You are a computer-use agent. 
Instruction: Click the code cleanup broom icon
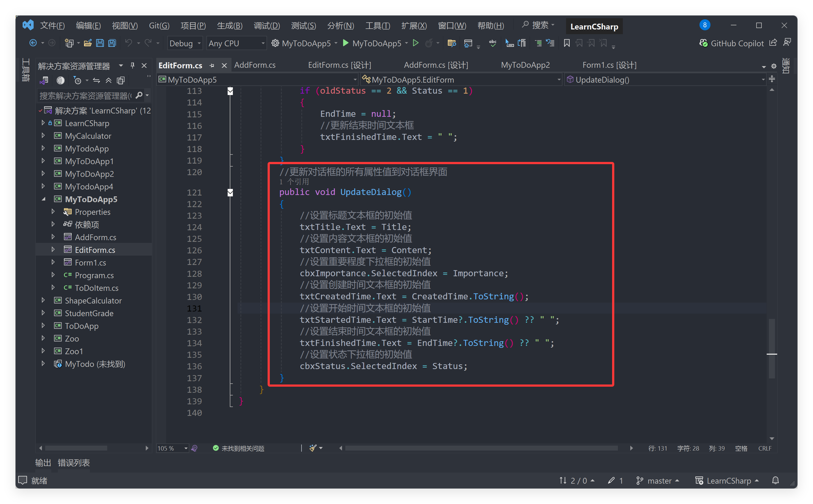click(x=313, y=448)
